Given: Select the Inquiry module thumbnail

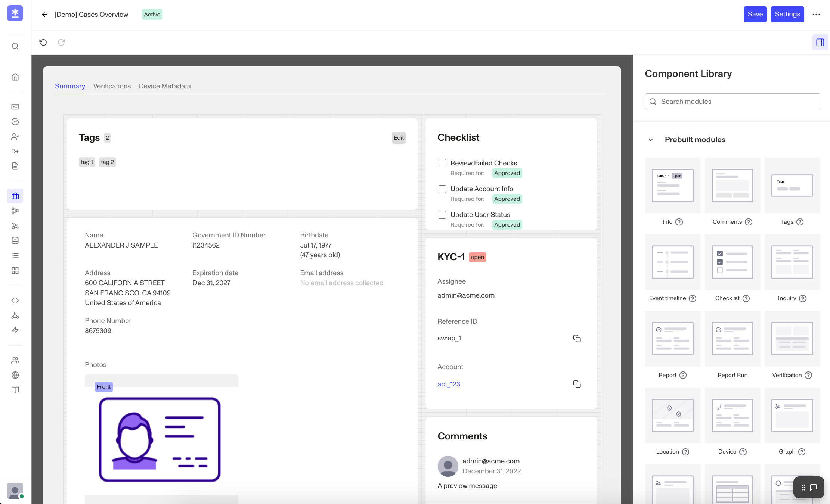Looking at the screenshot, I should tap(792, 262).
